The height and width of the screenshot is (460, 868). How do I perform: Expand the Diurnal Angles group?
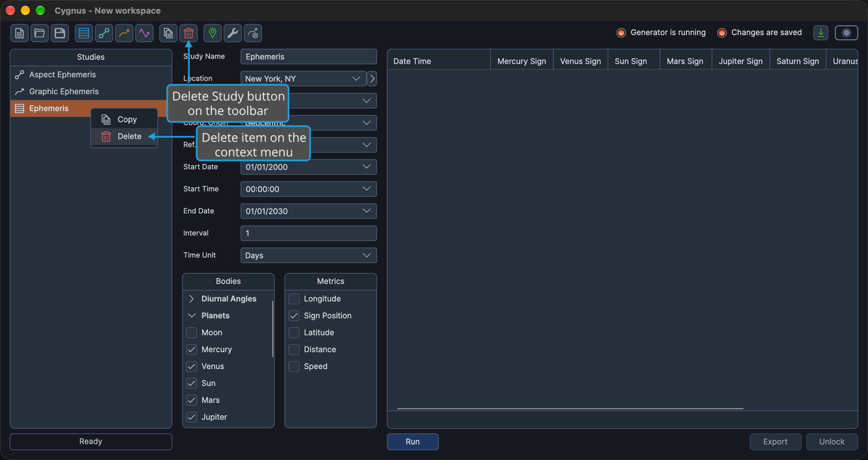(192, 299)
